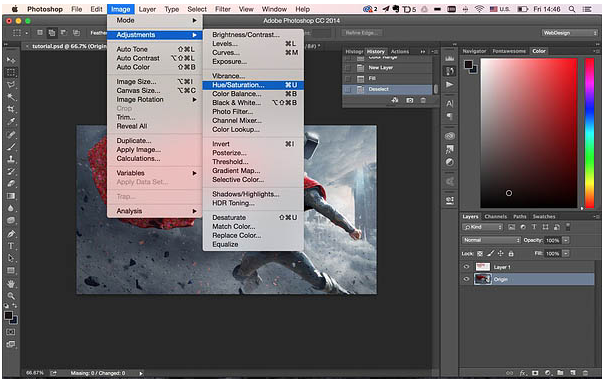Select the Healing Brush tool
Viewport: 603px width, 380px height.
coord(11,135)
